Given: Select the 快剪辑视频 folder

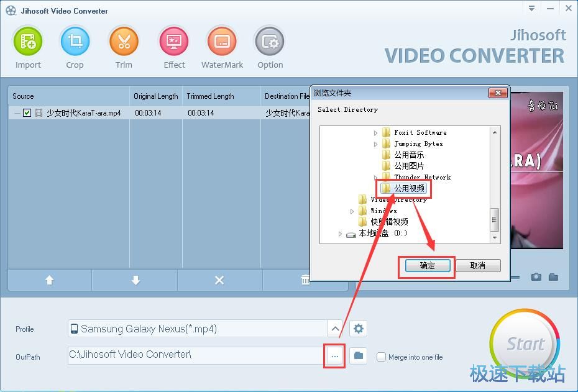Looking at the screenshot, I should 389,222.
